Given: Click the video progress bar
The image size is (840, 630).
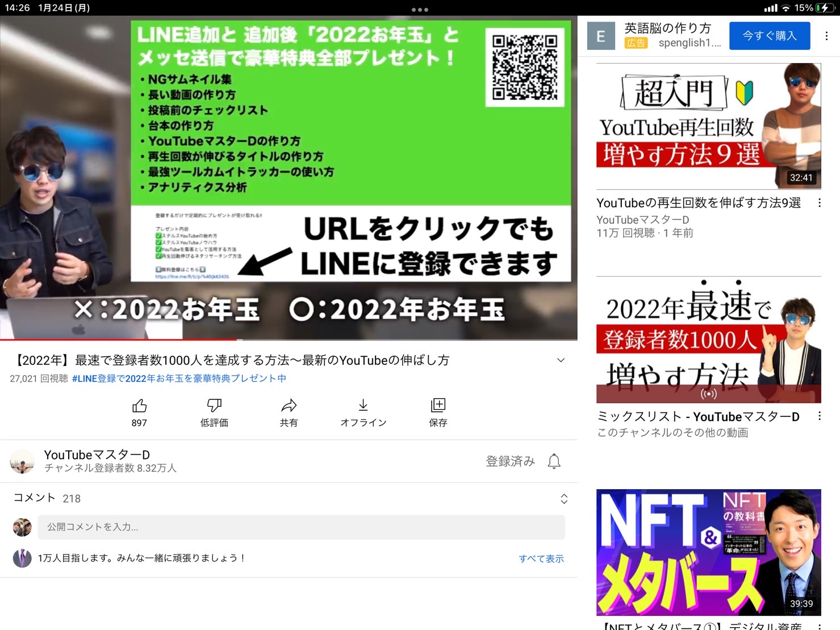Looking at the screenshot, I should 289,340.
